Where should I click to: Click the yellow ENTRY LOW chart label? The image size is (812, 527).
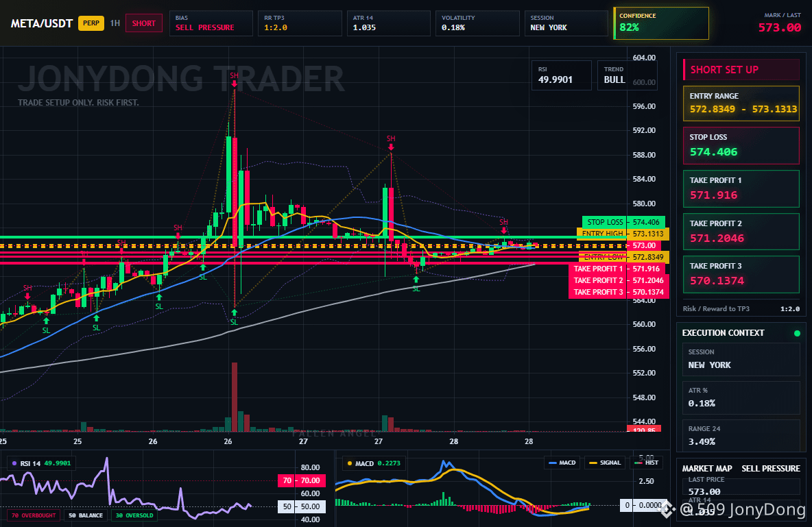click(623, 257)
